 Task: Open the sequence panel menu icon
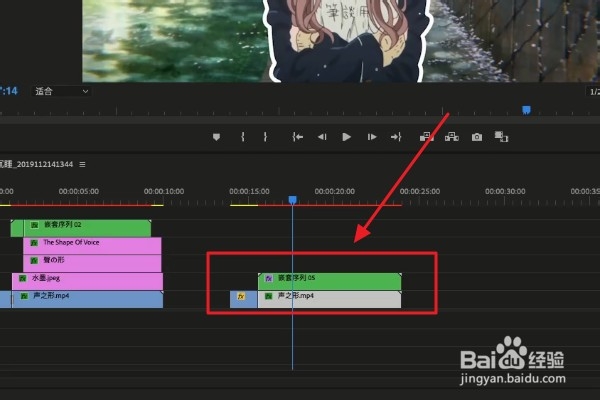(x=82, y=164)
